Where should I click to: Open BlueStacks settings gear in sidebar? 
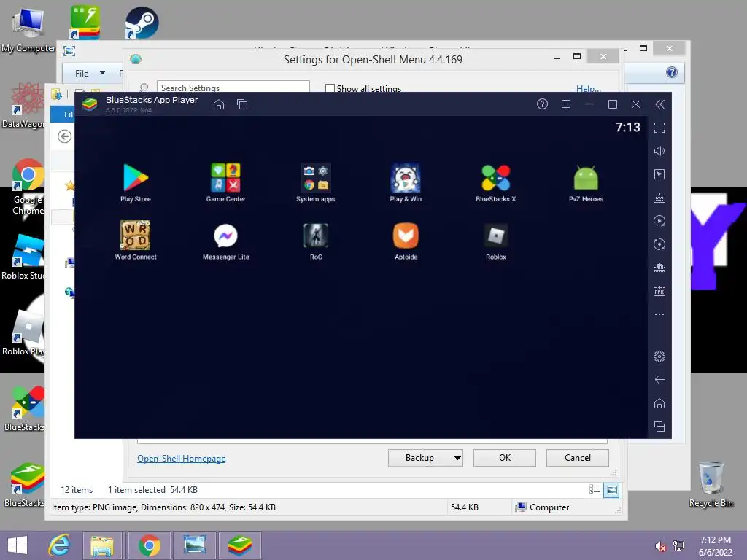click(x=659, y=356)
